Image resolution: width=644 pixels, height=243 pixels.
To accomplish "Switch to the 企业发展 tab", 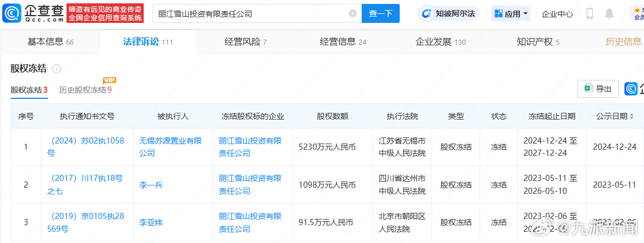I will tap(441, 41).
